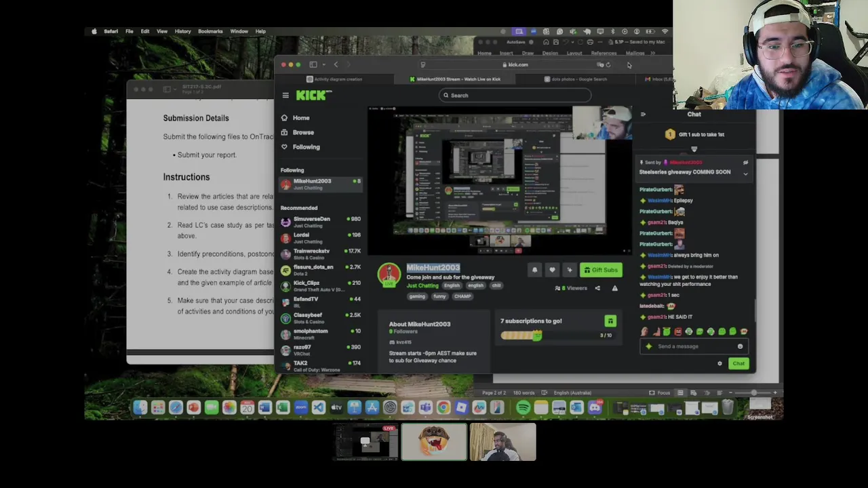The image size is (868, 488).
Task: Switch to dots photos Google Search tab
Action: (576, 79)
